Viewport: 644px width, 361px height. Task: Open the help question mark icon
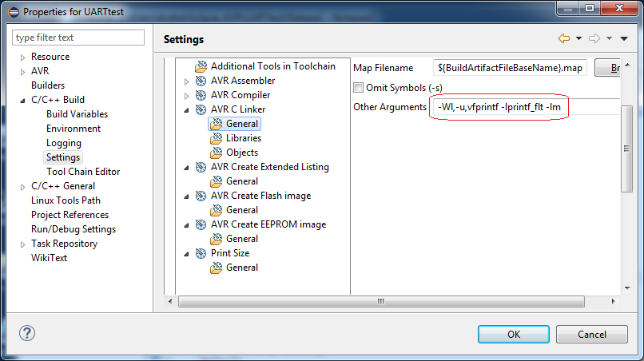pyautogui.click(x=26, y=333)
